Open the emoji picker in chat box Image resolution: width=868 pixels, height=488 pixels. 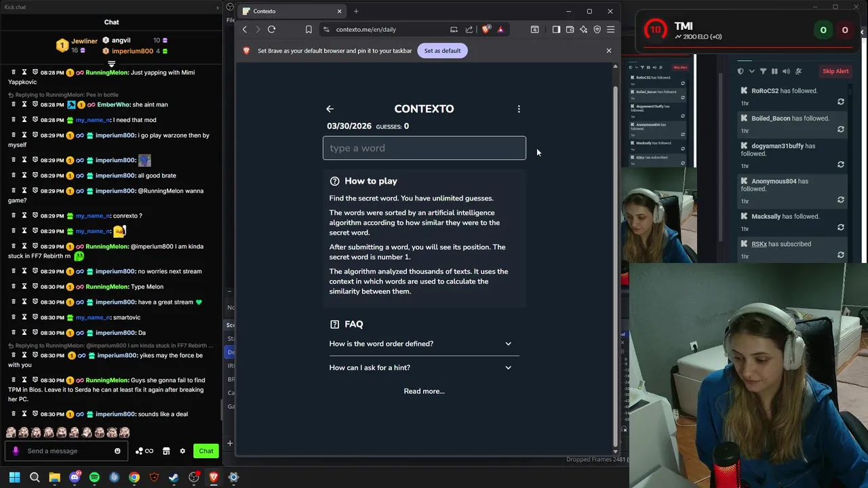point(117,451)
